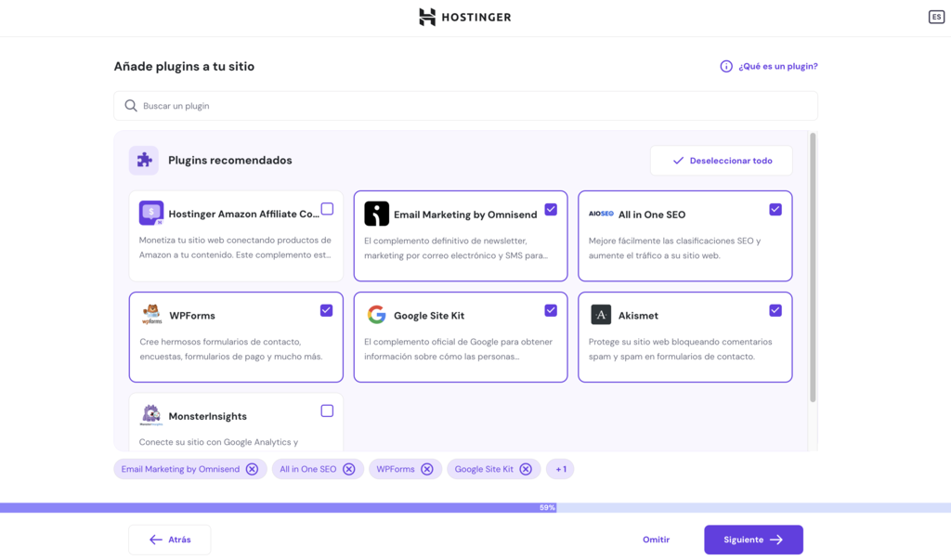Viewport: 951px width, 560px height.
Task: Click the Google Site Kit card title
Action: pos(429,316)
